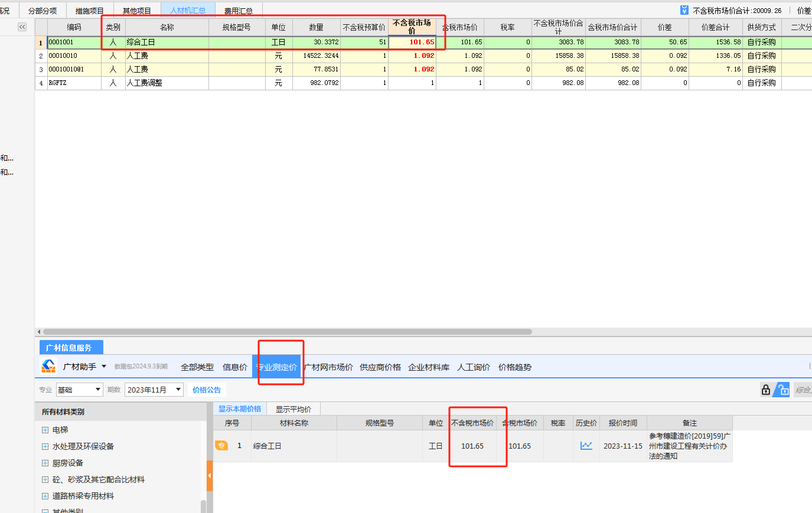Click the 综合工日 name cell in top table
Screen dimensions: 812x513
pyautogui.click(x=167, y=42)
